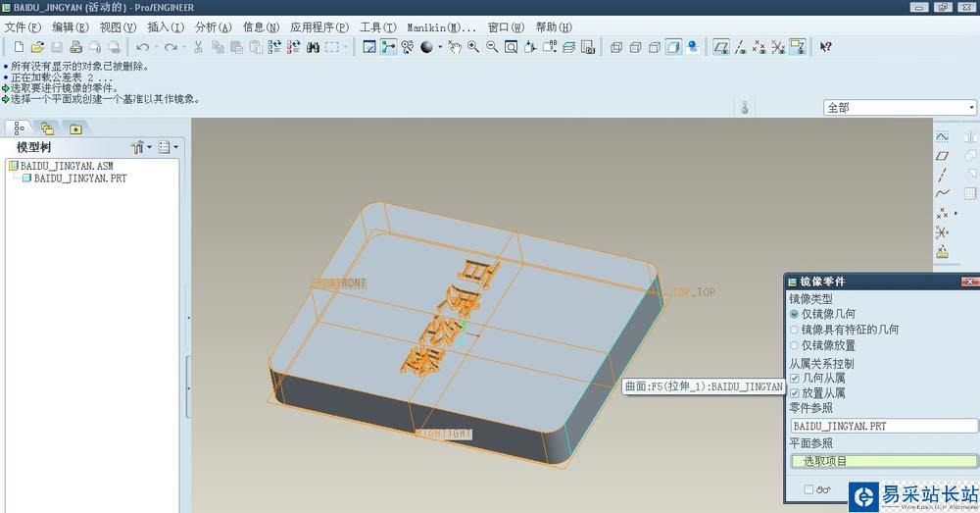Screen dimensions: 980x513
Task: Select 仅镜像几何 radio option
Action: coord(794,314)
